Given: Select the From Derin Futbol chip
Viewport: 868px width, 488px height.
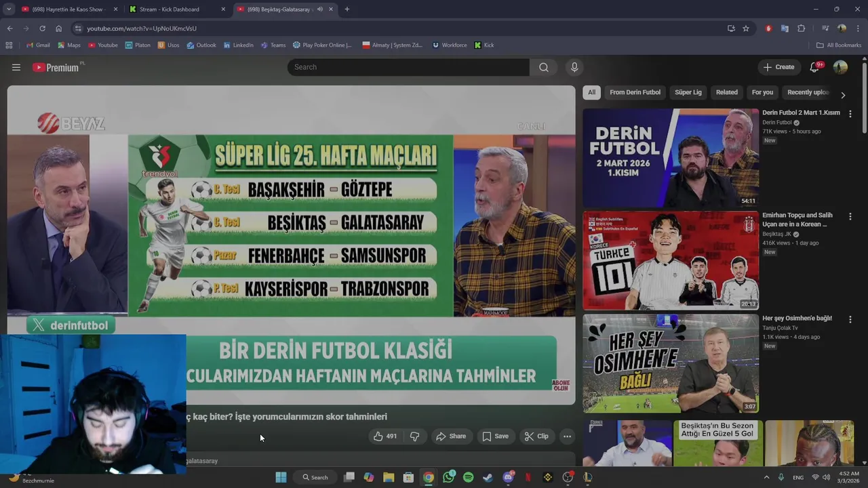Looking at the screenshot, I should (635, 92).
